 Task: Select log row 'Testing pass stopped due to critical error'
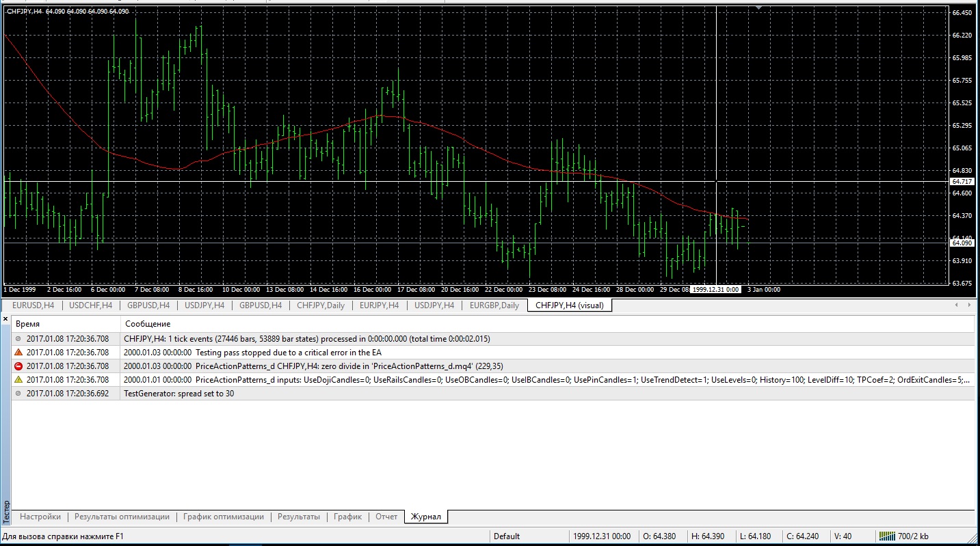coord(493,353)
